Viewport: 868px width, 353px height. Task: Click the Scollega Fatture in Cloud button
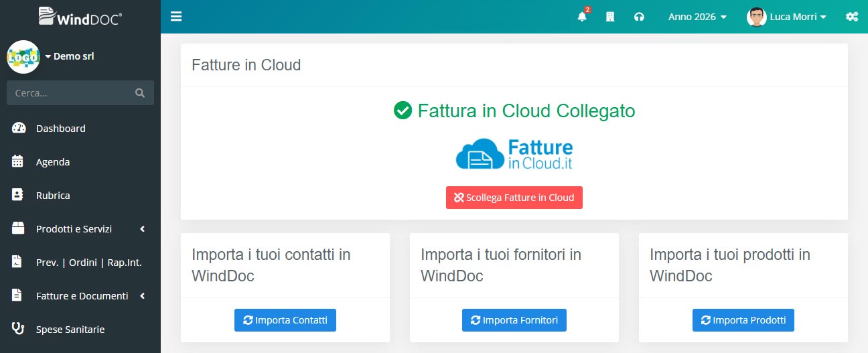point(514,198)
